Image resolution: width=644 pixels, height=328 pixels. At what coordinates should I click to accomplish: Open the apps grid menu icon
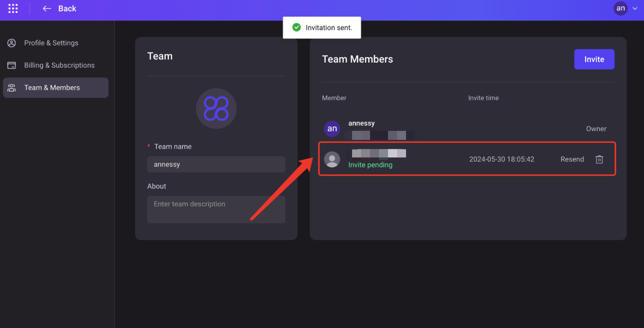[x=13, y=9]
